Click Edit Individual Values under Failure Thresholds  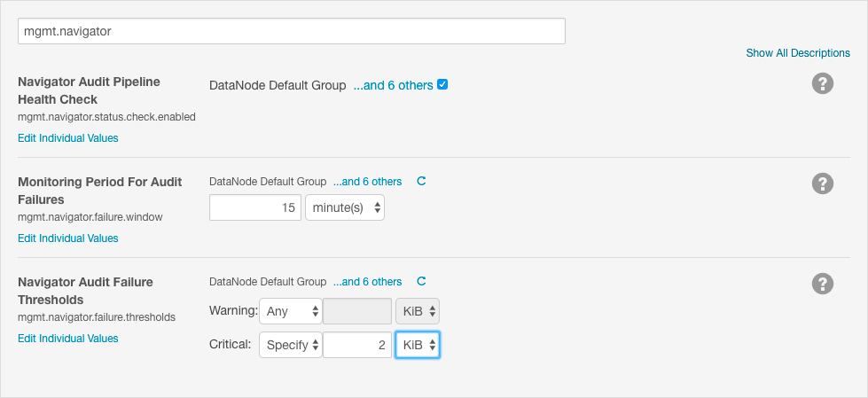point(68,339)
